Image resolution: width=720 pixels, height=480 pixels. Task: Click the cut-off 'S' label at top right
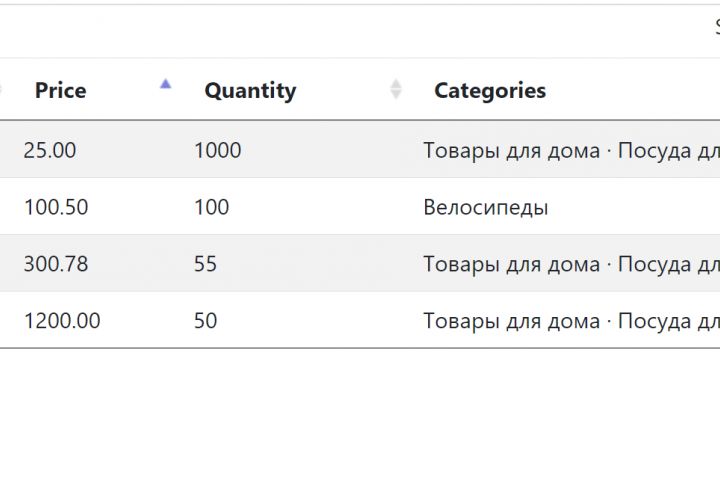(715, 28)
